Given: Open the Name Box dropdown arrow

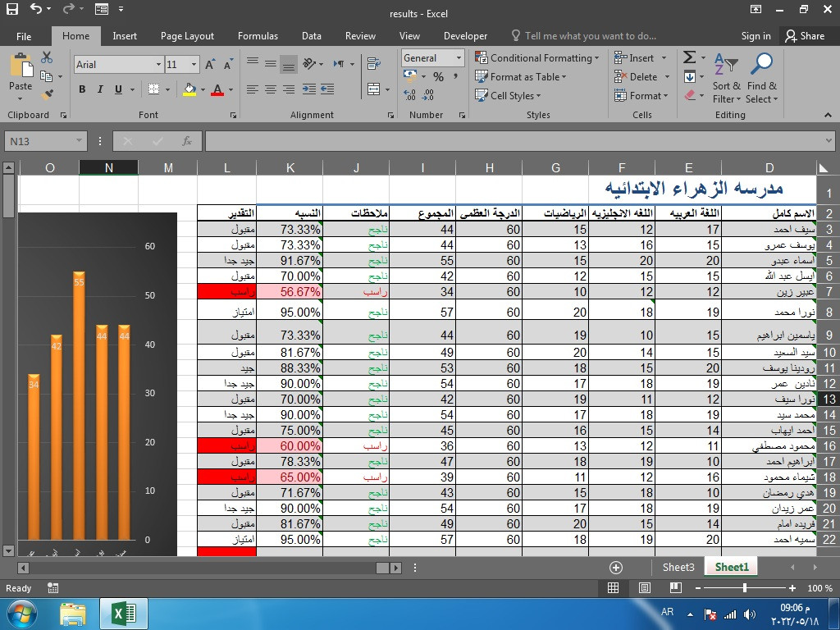Looking at the screenshot, I should 79,141.
